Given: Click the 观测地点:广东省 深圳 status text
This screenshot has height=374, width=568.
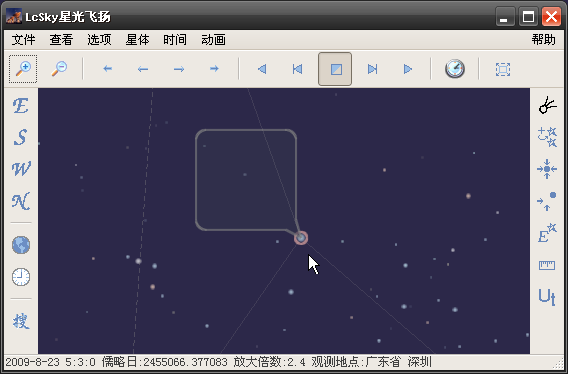Looking at the screenshot, I should point(372,362).
